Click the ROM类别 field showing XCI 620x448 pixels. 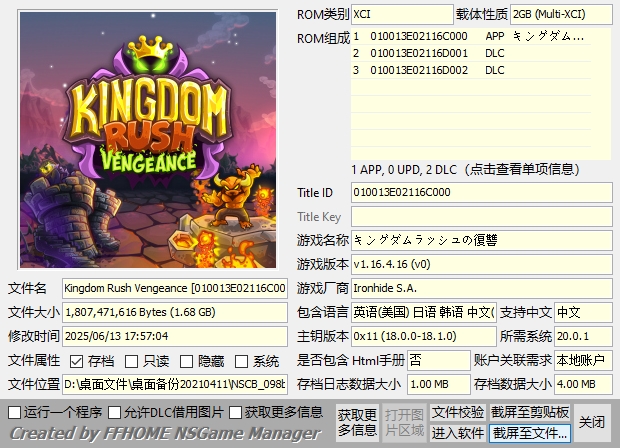pos(402,15)
